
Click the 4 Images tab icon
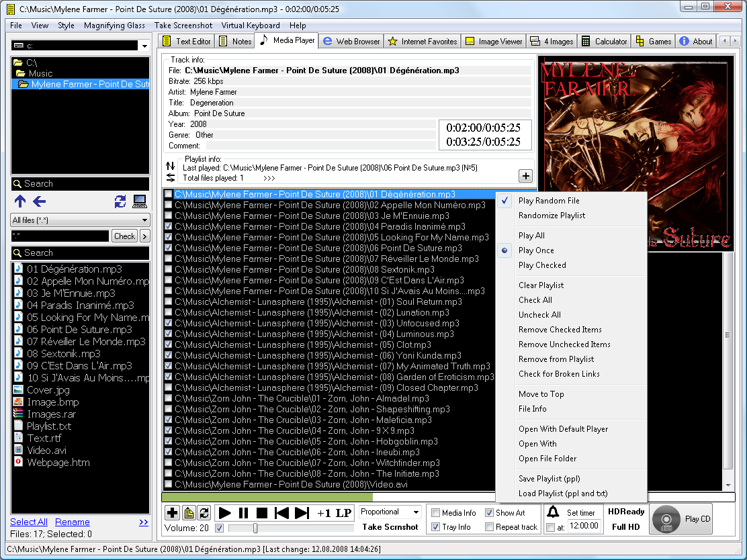(x=535, y=42)
